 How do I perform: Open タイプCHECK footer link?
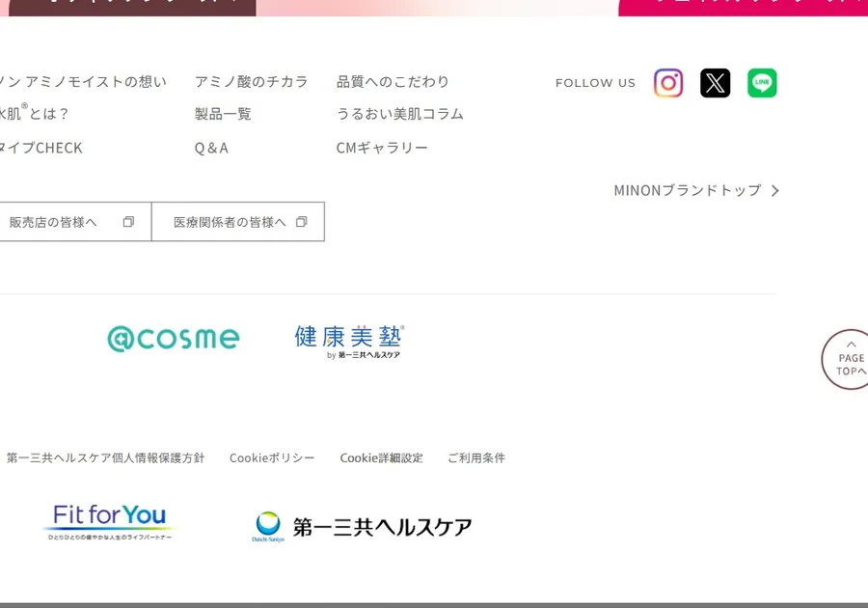[41, 148]
